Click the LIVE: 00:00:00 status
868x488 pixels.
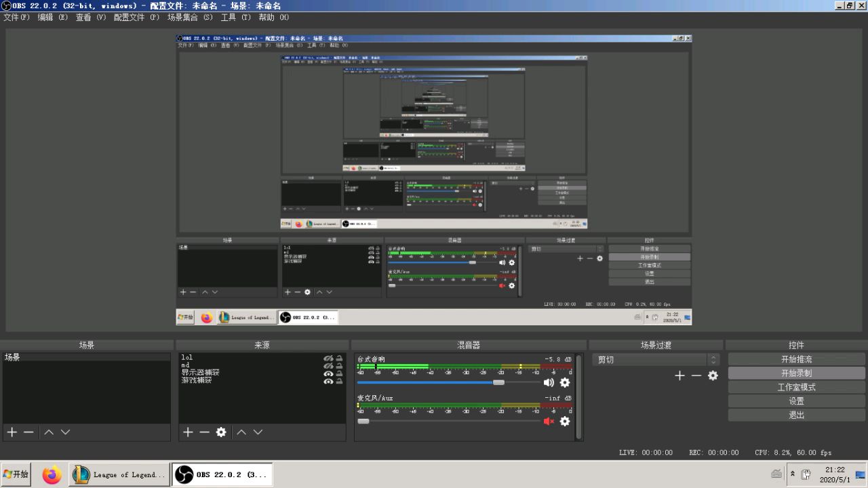(x=646, y=453)
